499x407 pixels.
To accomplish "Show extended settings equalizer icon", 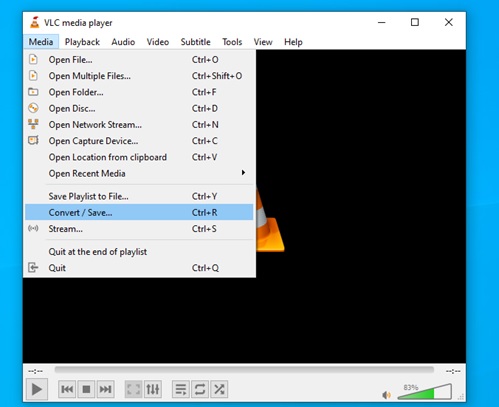I will (153, 389).
